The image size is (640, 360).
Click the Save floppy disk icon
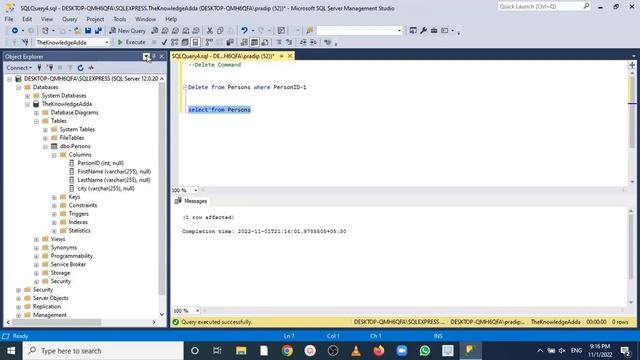tap(88, 31)
